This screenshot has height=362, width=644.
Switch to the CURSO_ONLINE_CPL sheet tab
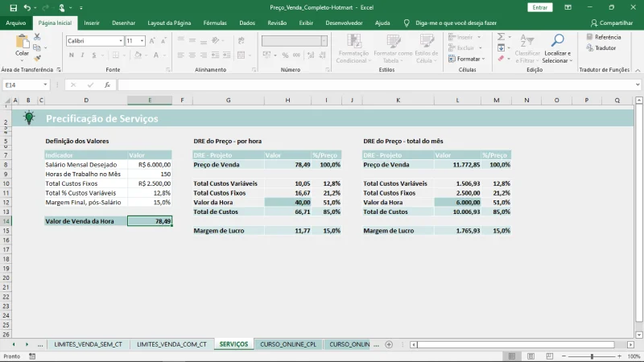(287, 344)
